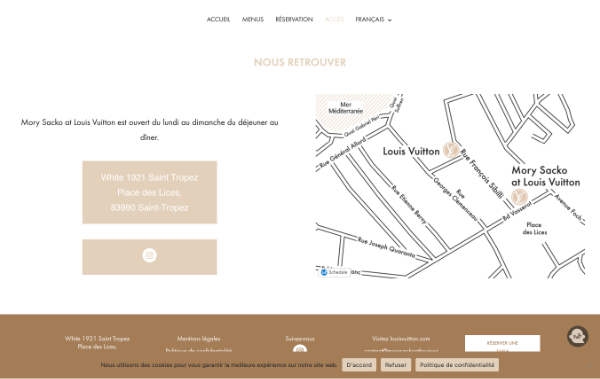The image size is (600, 379).
Task: Select the Accès navigation item
Action: tap(334, 20)
